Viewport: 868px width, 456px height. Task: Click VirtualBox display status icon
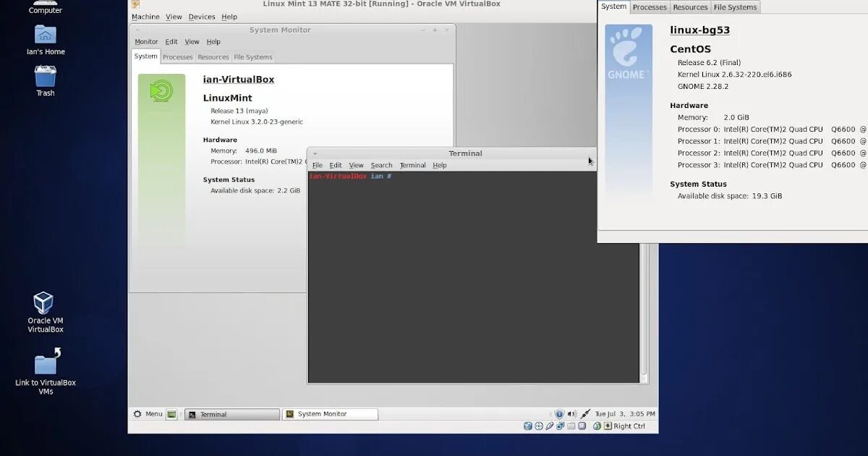(x=582, y=426)
